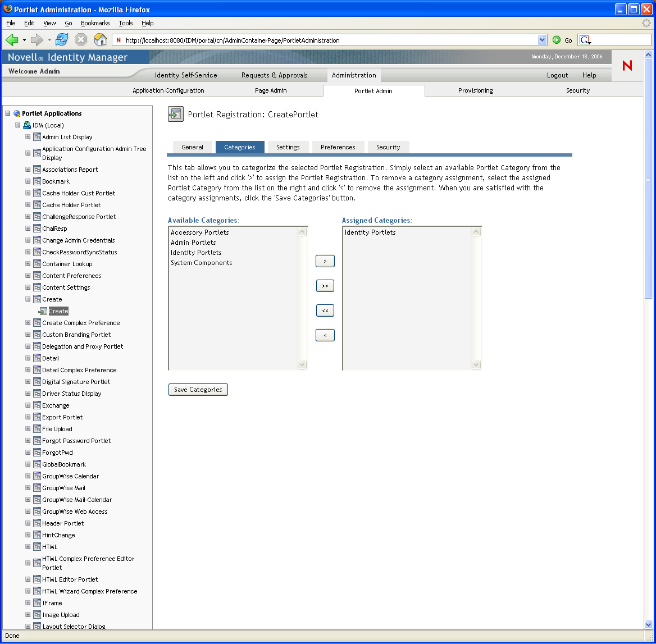Expand the GlobalBookmark node
This screenshot has width=656, height=644.
click(x=28, y=464)
